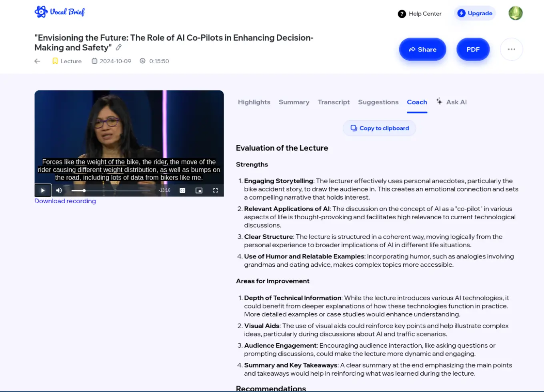The width and height of the screenshot is (544, 392).
Task: Enter fullscreen video mode
Action: point(215,190)
